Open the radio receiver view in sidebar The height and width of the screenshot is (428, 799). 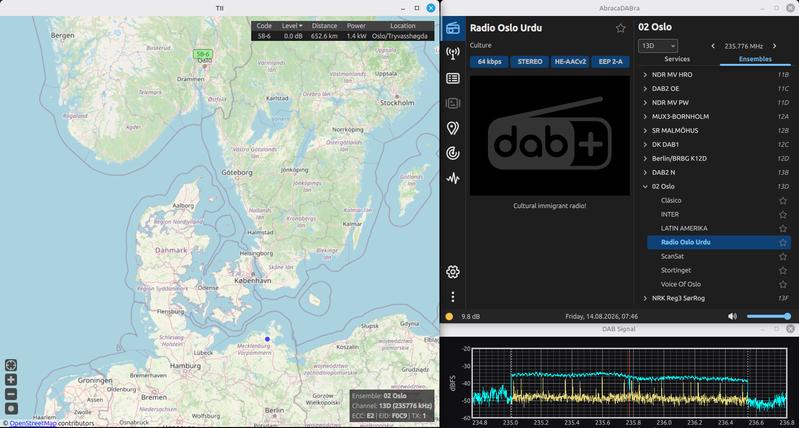pos(452,29)
